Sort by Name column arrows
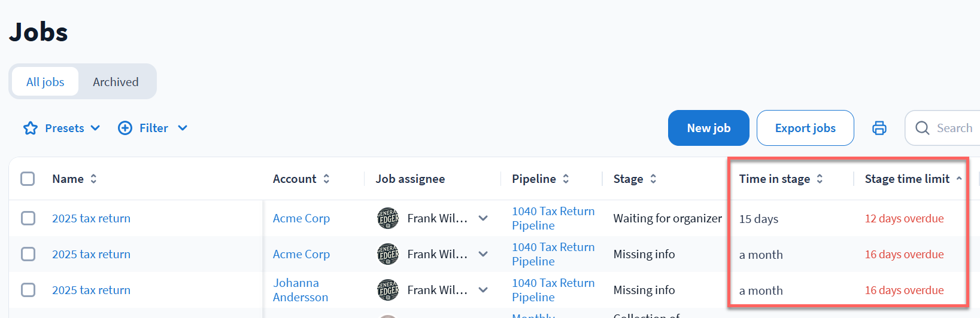980x318 pixels. point(93,179)
